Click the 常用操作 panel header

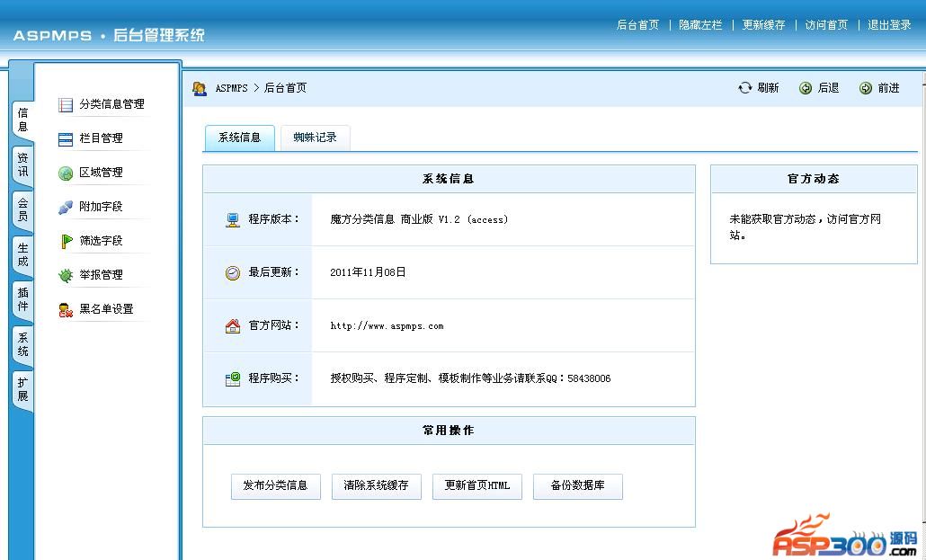(449, 431)
